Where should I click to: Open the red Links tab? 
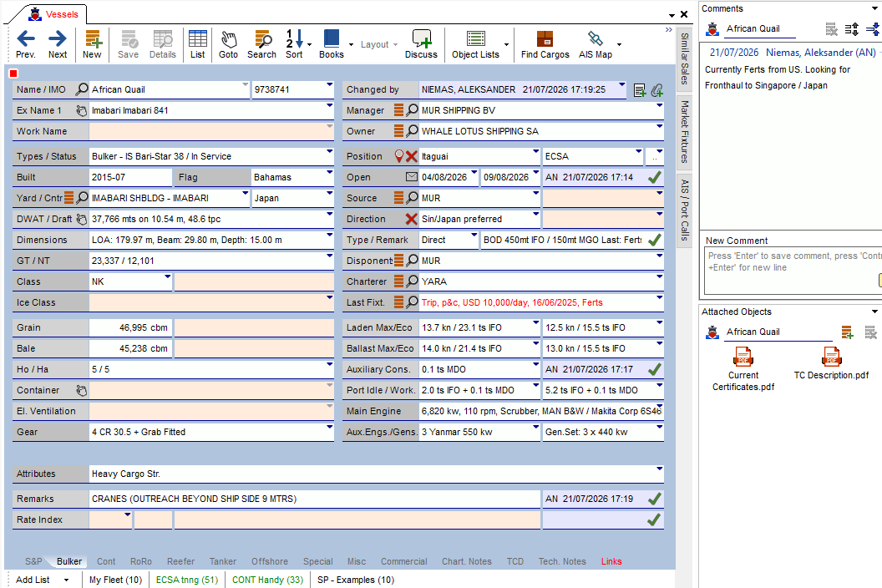click(x=611, y=561)
